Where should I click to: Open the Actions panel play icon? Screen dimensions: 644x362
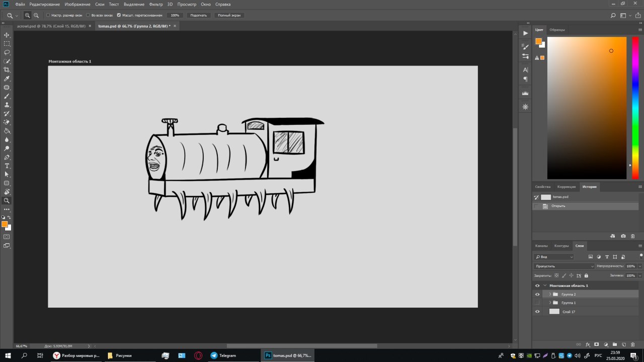click(526, 33)
